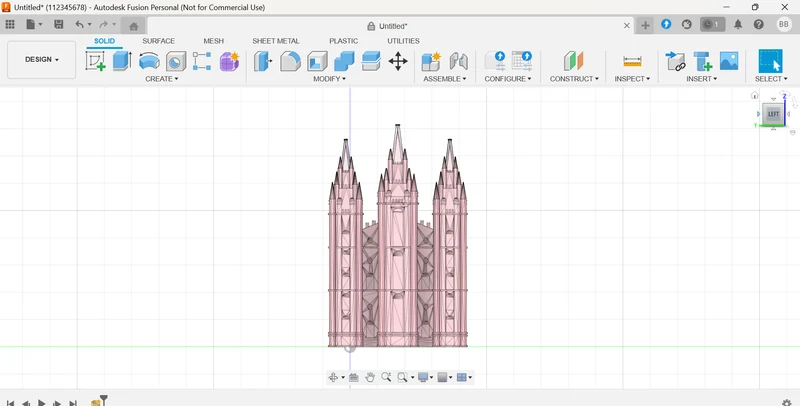Switch to the SHEET METAL tab
This screenshot has height=406, width=800.
click(276, 41)
